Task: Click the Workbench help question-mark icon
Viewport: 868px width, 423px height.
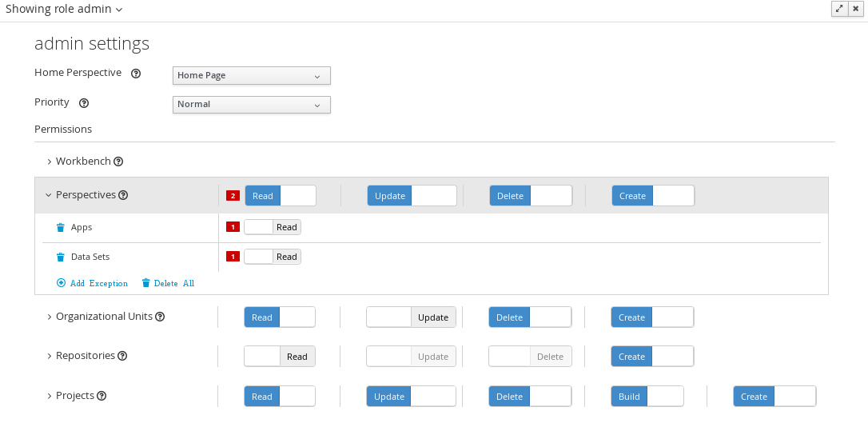Action: (118, 162)
